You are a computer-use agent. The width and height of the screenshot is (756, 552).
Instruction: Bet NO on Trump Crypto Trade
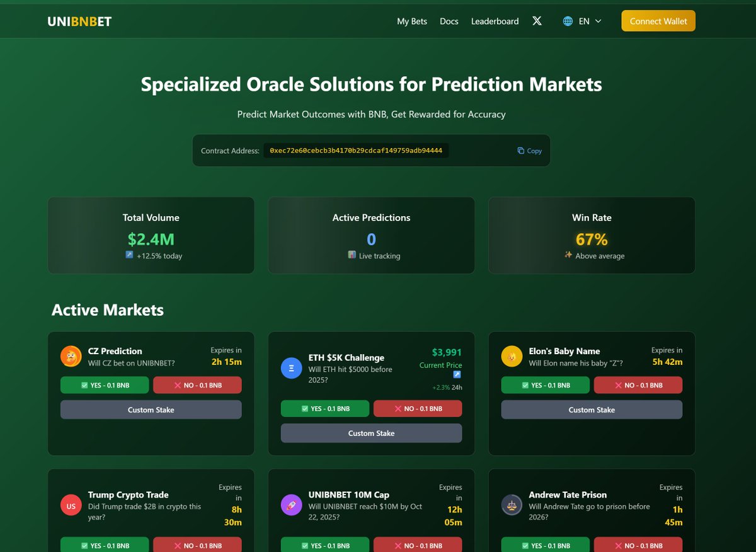click(197, 544)
